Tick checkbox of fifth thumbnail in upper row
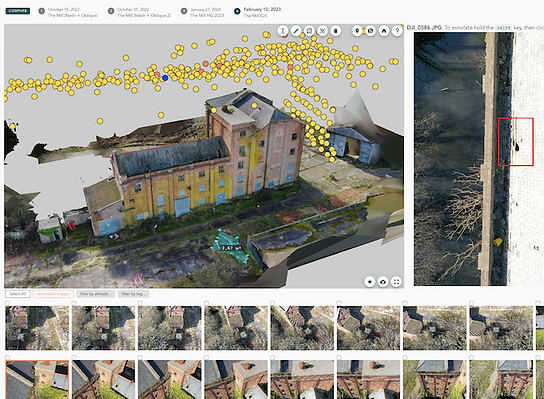 (x=273, y=303)
